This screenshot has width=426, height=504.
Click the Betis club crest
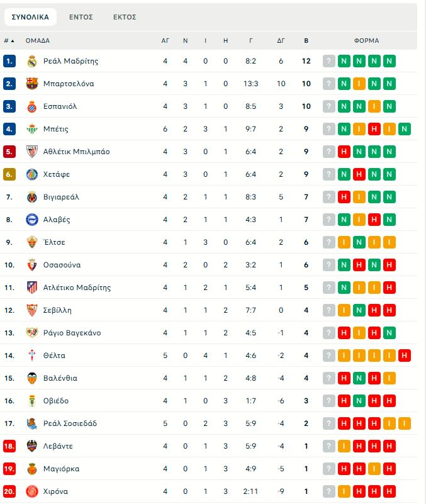click(x=32, y=129)
